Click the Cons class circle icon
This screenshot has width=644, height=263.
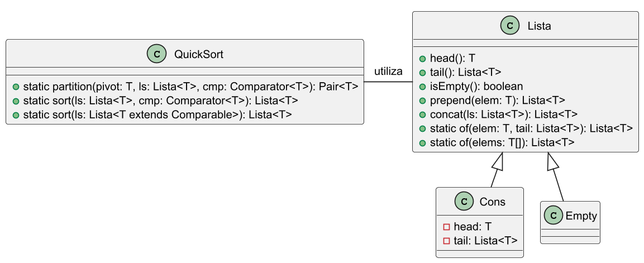pos(464,202)
